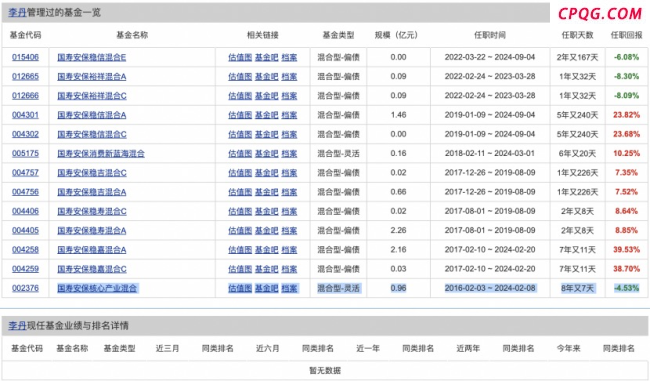
Task: Open fund code 004757
Action: pyautogui.click(x=25, y=172)
